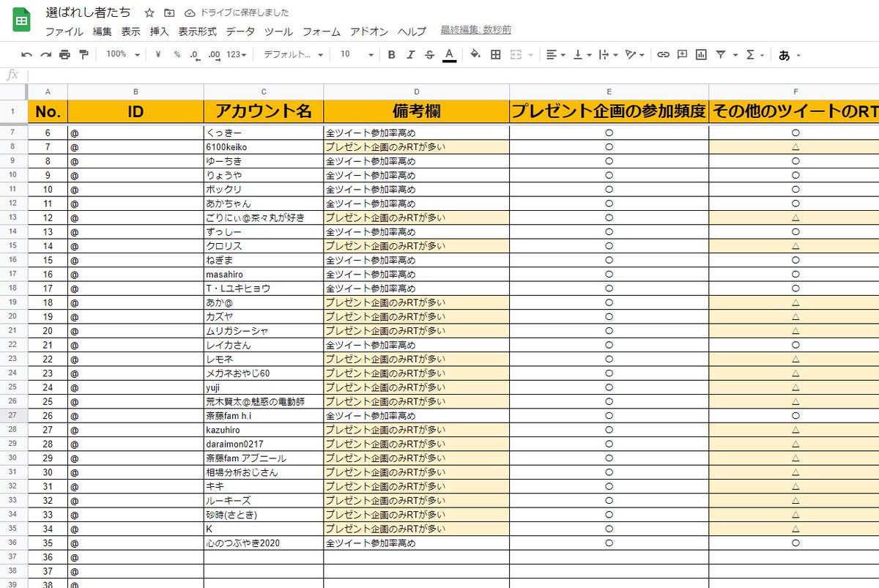The width and height of the screenshot is (879, 588).
Task: Open the ヘルプ menu
Action: pyautogui.click(x=412, y=31)
